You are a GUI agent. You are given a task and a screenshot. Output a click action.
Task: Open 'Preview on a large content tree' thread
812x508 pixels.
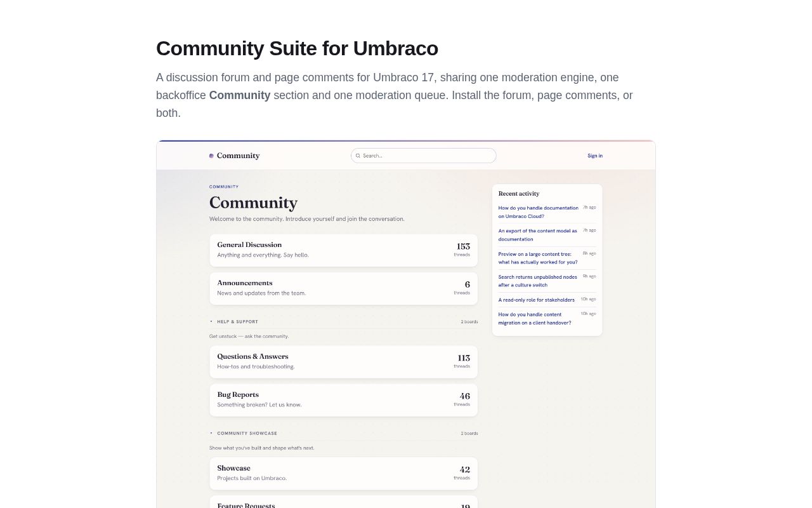click(537, 258)
